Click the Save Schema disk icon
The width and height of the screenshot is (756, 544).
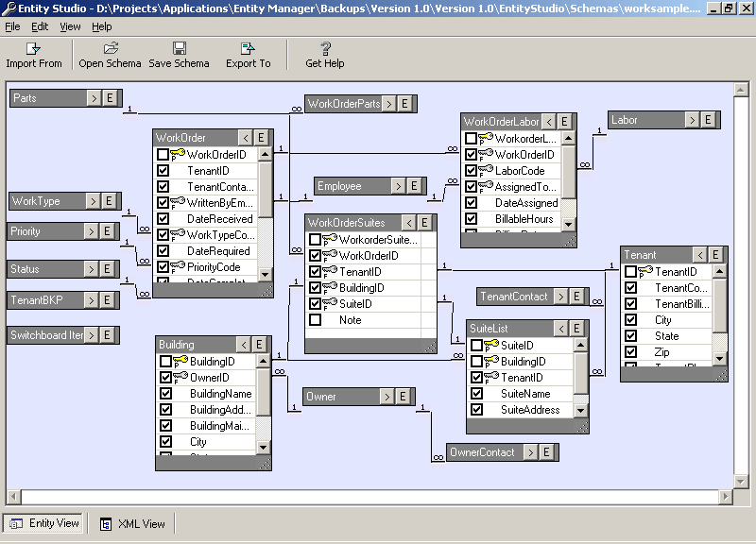coord(180,48)
